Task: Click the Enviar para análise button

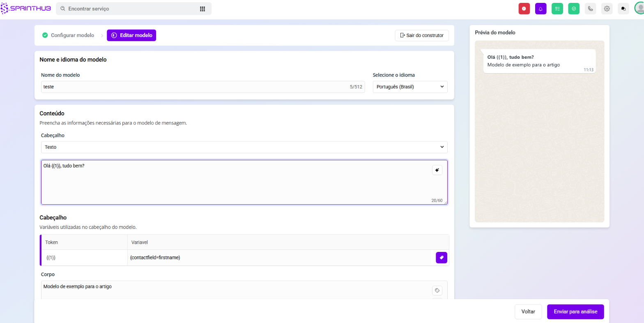Action: click(575, 311)
